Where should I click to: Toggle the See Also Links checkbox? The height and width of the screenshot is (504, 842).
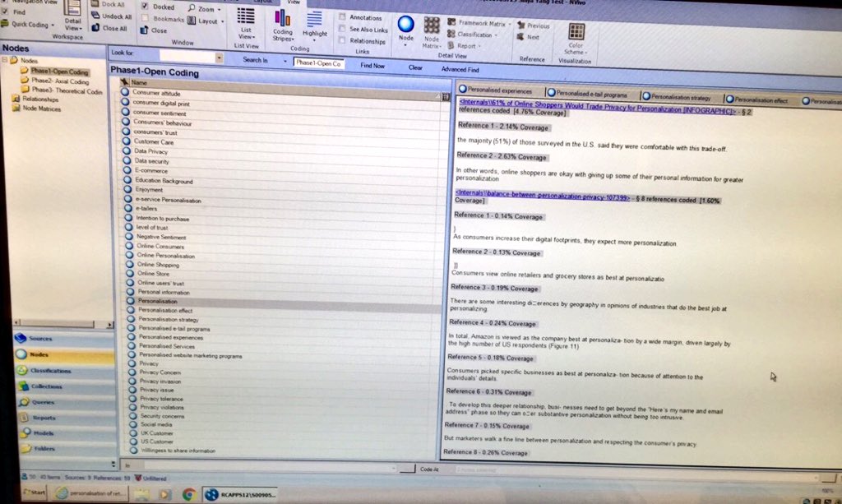point(342,29)
